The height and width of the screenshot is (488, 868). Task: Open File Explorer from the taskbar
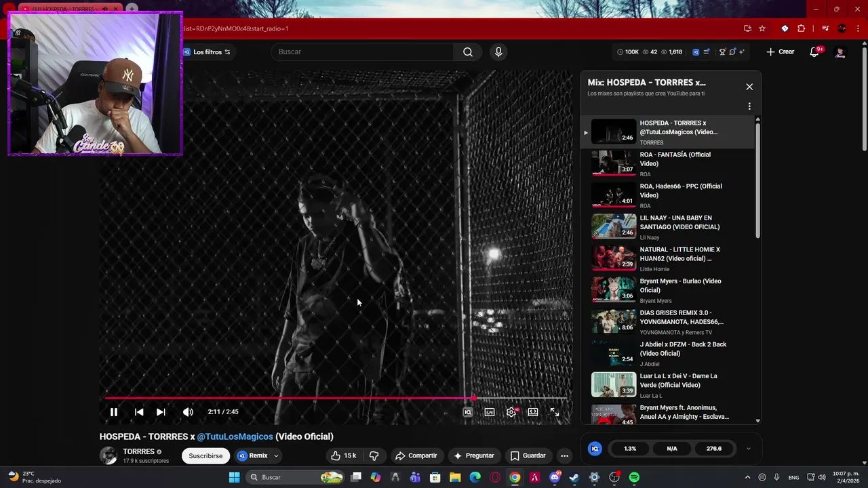coord(455,477)
